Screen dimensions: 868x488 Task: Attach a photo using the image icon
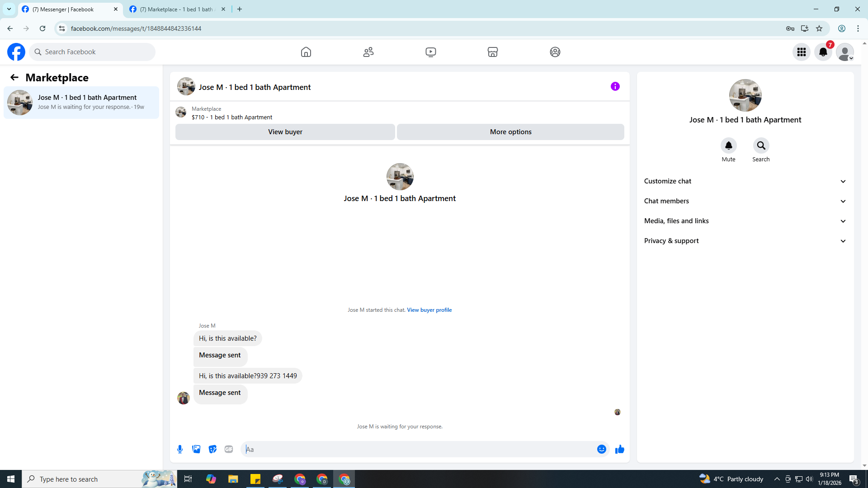(196, 449)
